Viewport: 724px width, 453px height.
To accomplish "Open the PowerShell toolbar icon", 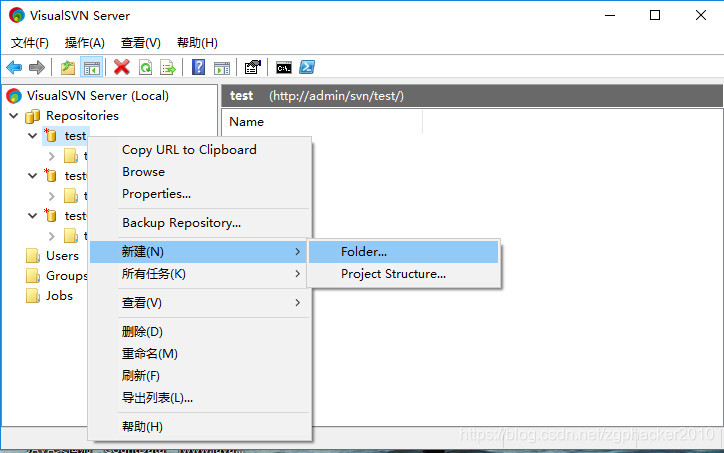I will click(x=307, y=67).
